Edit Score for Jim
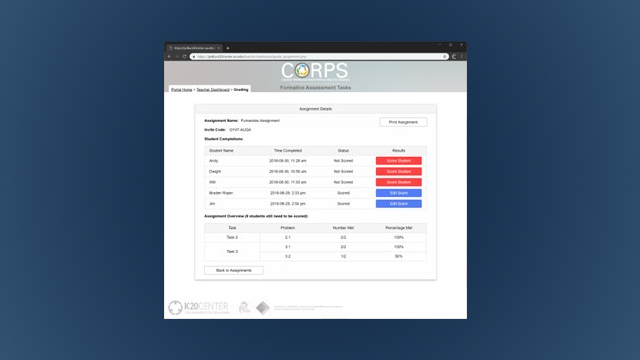 tap(399, 204)
